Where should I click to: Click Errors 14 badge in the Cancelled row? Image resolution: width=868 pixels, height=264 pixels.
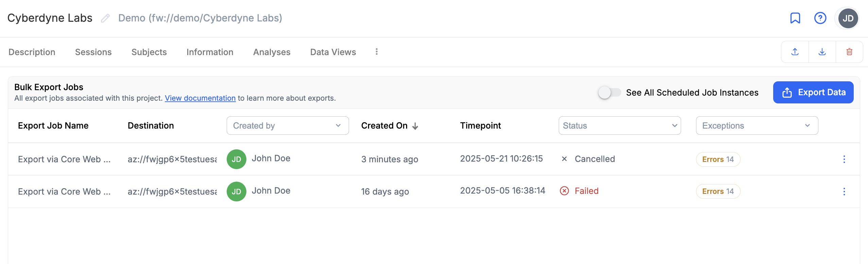(x=718, y=159)
